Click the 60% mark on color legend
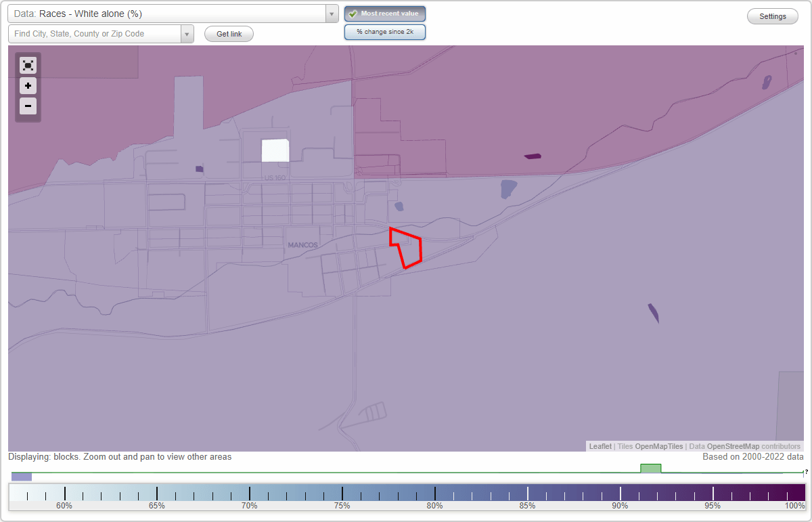 click(x=64, y=493)
